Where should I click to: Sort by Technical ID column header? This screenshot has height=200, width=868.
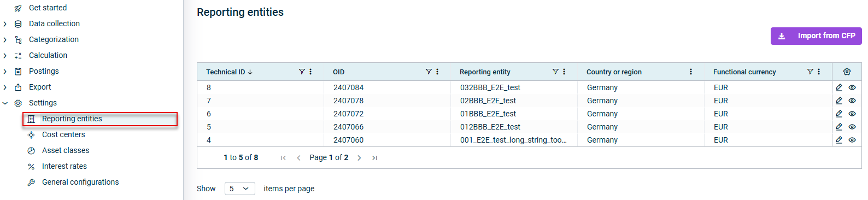229,72
